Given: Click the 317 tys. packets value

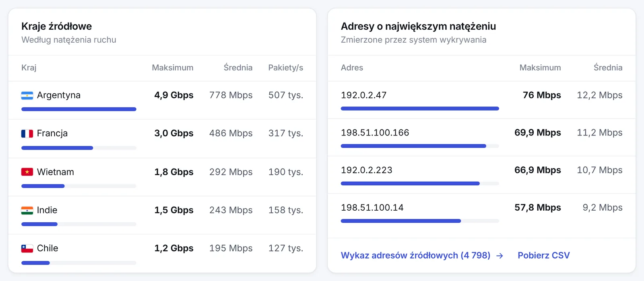Looking at the screenshot, I should (286, 133).
